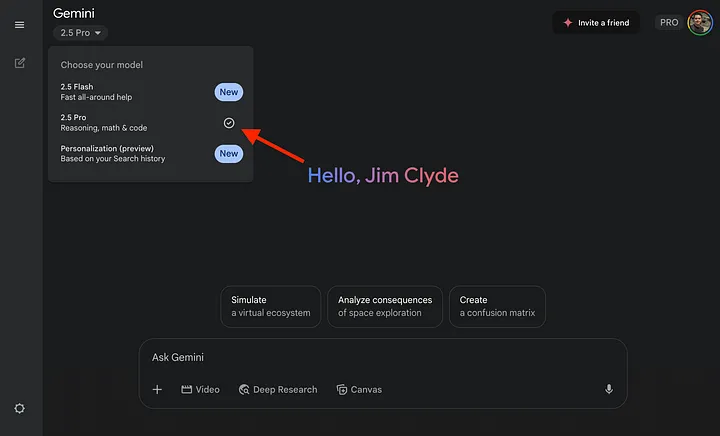Activate the Deep Research tool
The width and height of the screenshot is (720, 436).
(x=278, y=389)
